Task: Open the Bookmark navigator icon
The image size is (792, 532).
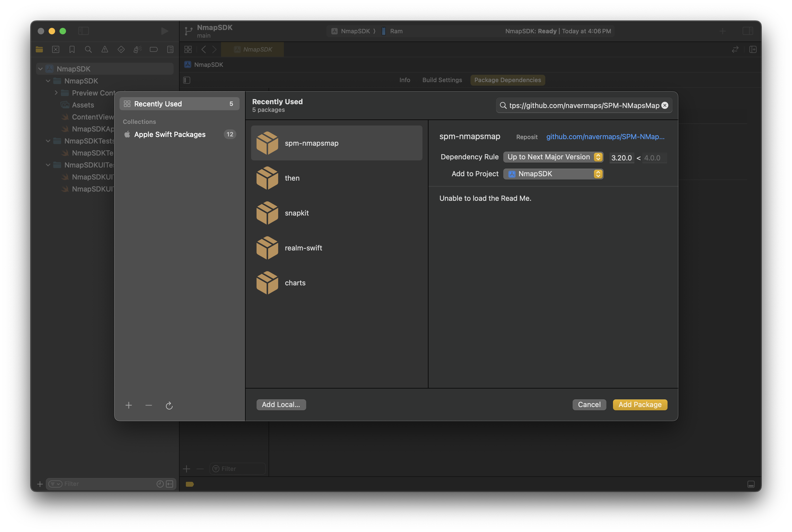Action: [72, 50]
